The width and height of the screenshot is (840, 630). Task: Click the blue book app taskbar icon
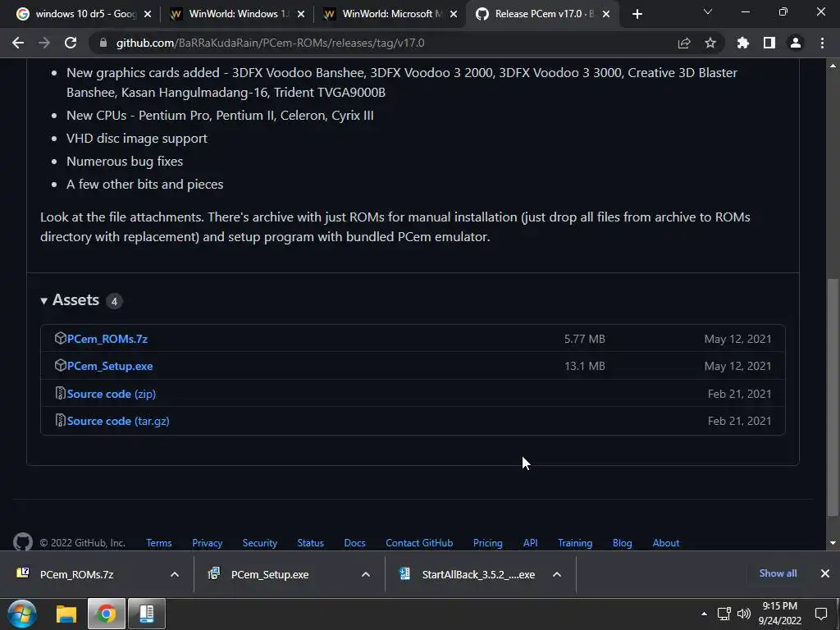click(x=147, y=614)
